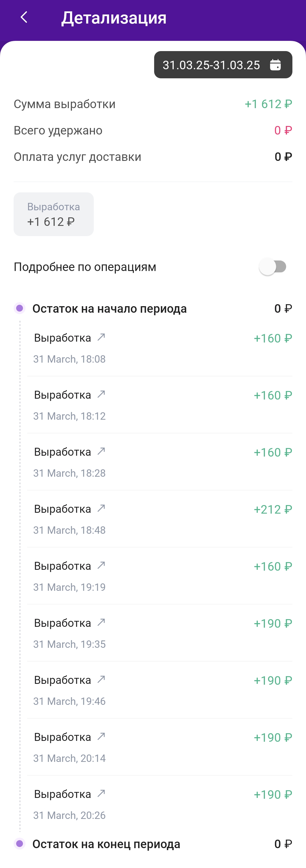Toggle the 'Подробнее по операциям' switch
306x868 pixels.
click(273, 266)
